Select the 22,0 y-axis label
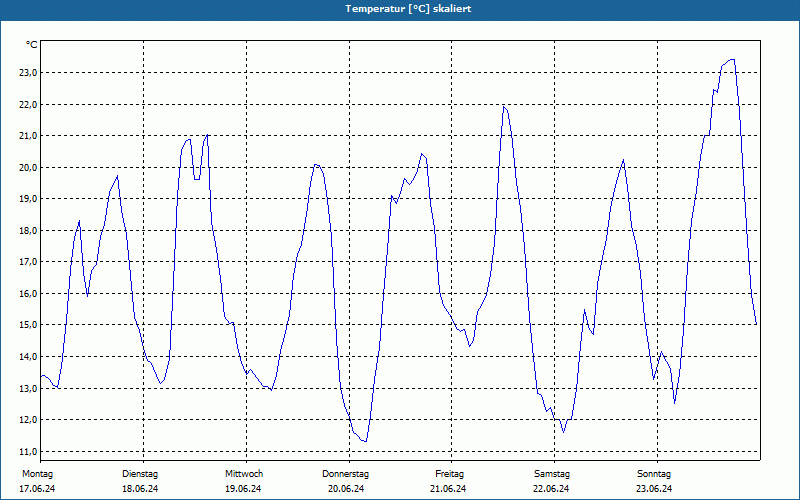 (x=28, y=105)
